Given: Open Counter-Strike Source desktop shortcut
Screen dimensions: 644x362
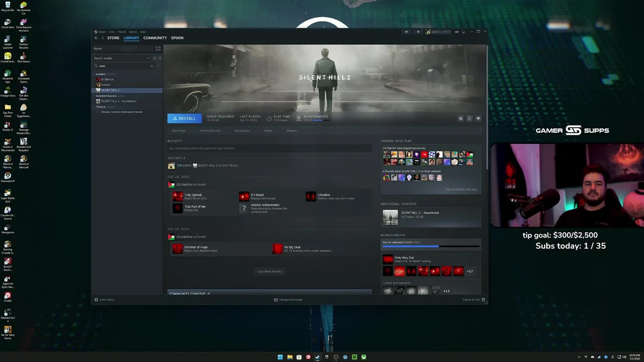Looking at the screenshot, I should (8, 212).
